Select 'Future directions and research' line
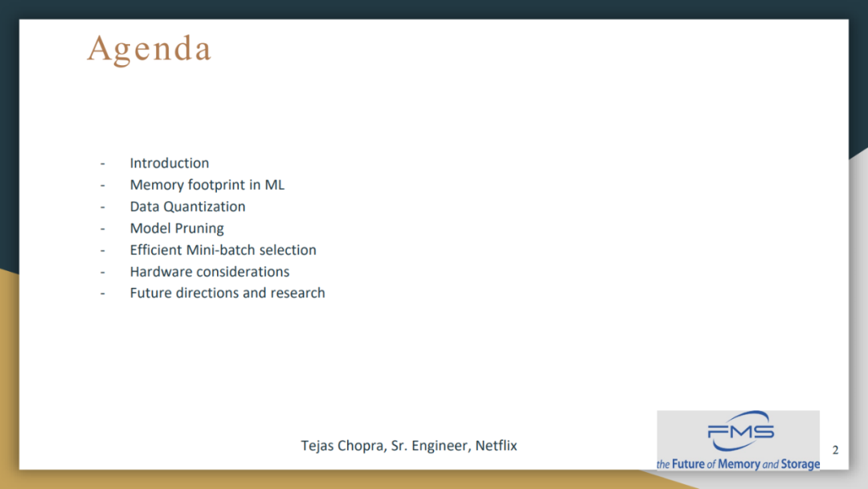 227,293
